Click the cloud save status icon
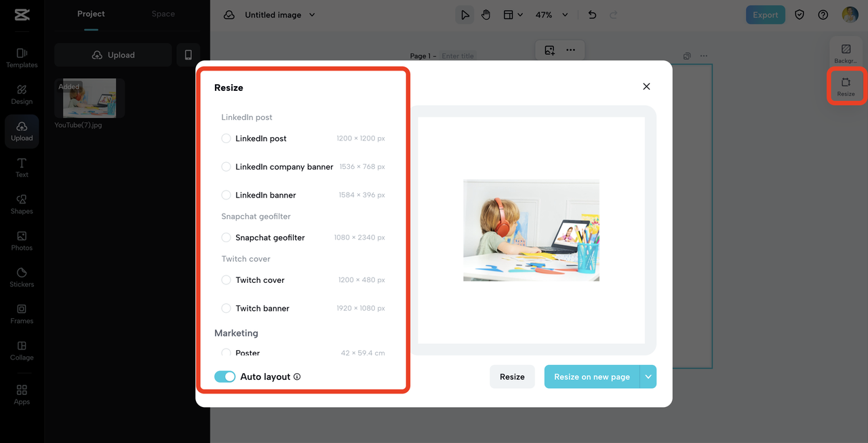This screenshot has width=868, height=443. coord(229,15)
